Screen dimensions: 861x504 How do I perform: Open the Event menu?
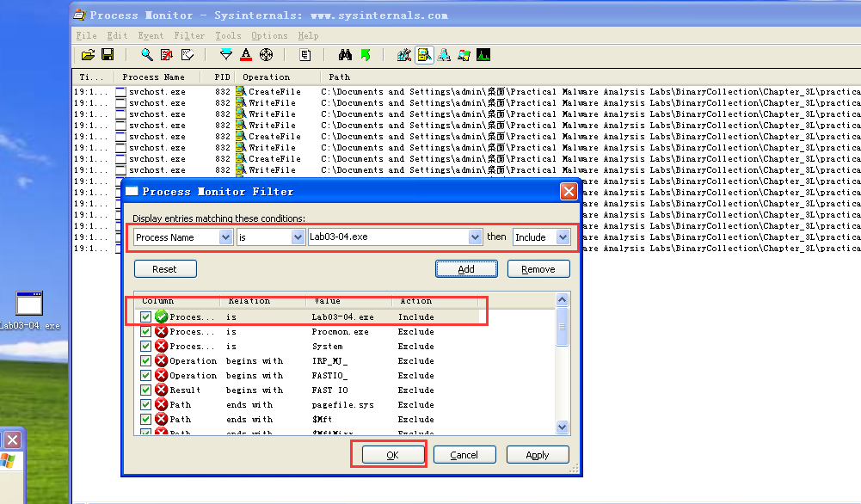click(x=151, y=35)
